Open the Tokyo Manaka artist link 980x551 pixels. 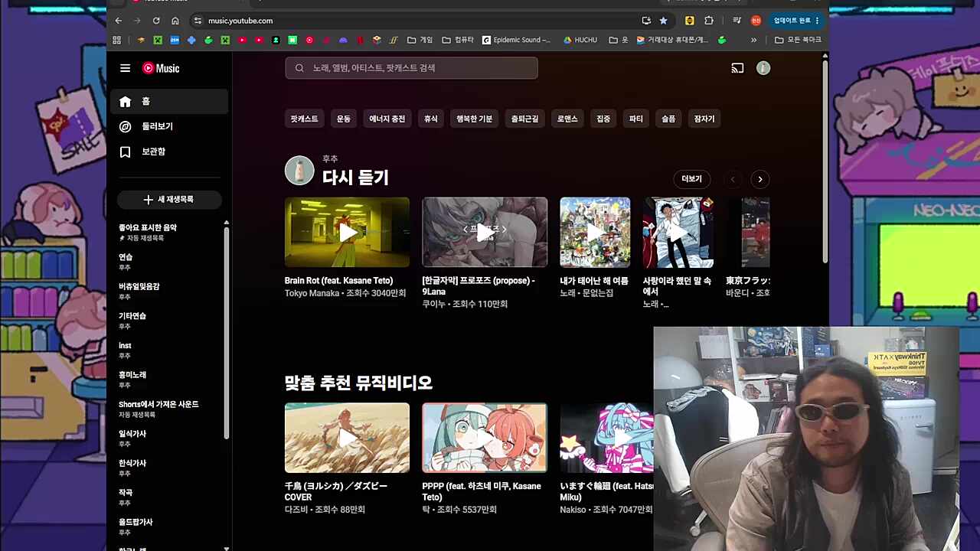(312, 293)
